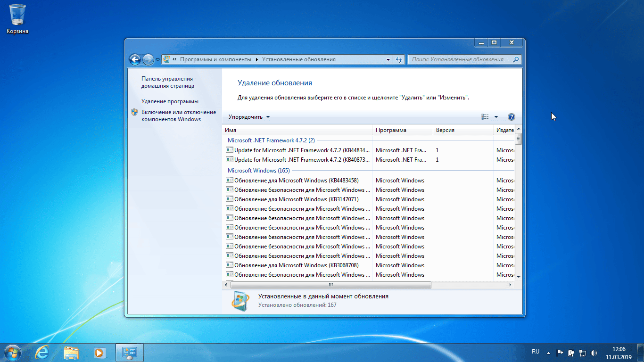Click the double chevron at breadcrumb start

175,59
